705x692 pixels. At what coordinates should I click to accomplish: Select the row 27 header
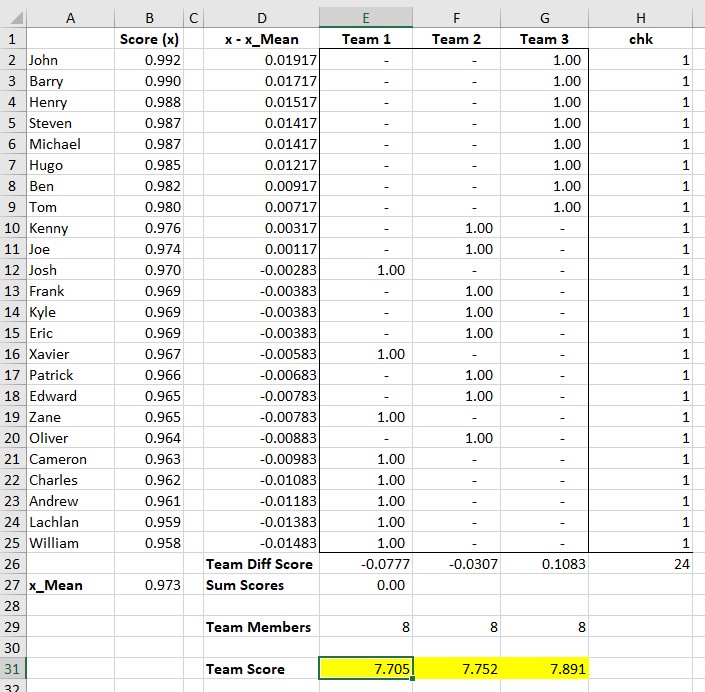(x=12, y=585)
